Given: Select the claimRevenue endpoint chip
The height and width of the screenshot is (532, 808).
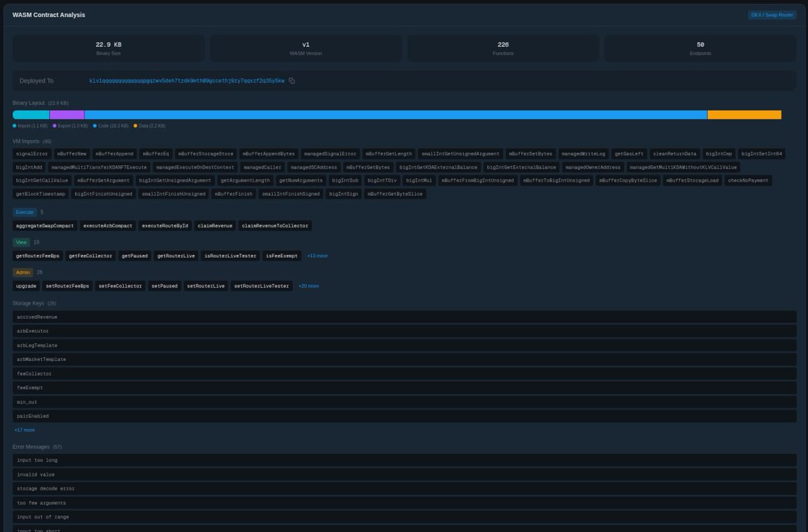Looking at the screenshot, I should 215,226.
